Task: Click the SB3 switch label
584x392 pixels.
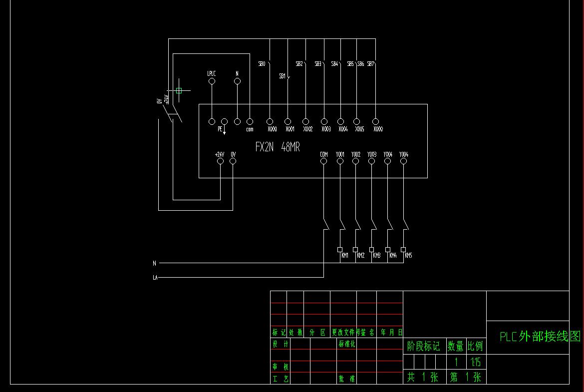Action: coord(317,64)
